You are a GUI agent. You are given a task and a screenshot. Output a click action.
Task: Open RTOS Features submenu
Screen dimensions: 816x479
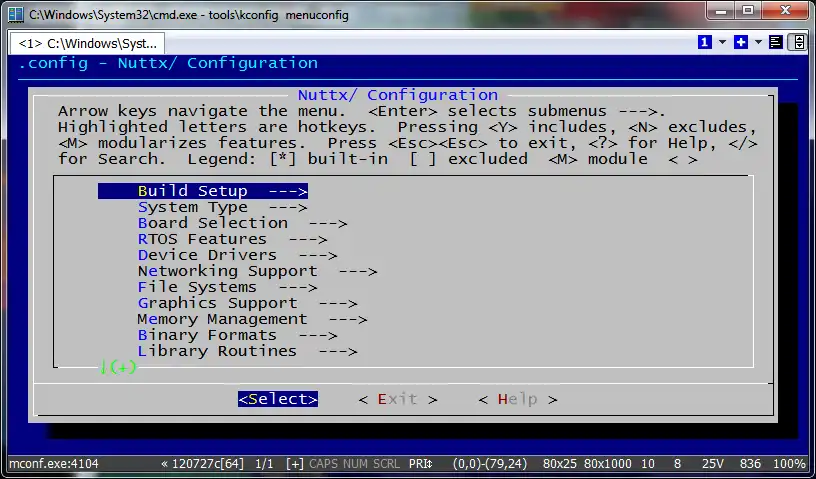[233, 240]
